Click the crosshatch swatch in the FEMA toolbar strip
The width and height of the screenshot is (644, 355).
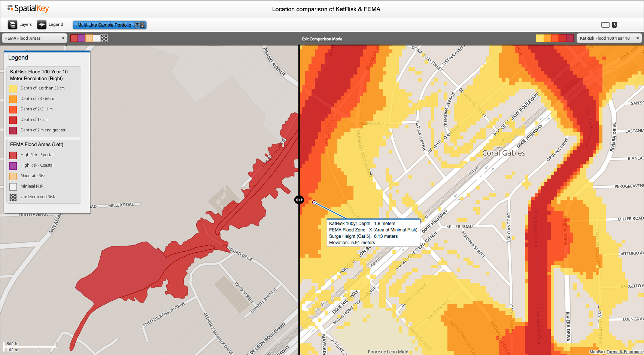[104, 38]
